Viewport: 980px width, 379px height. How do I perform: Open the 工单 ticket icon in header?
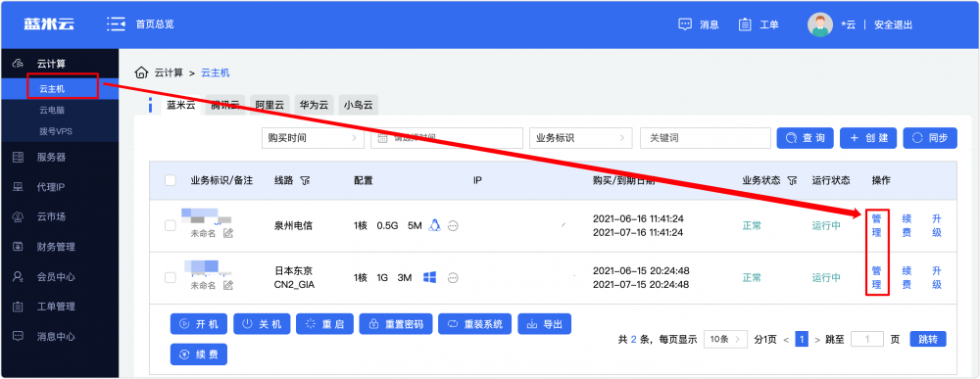pyautogui.click(x=745, y=24)
